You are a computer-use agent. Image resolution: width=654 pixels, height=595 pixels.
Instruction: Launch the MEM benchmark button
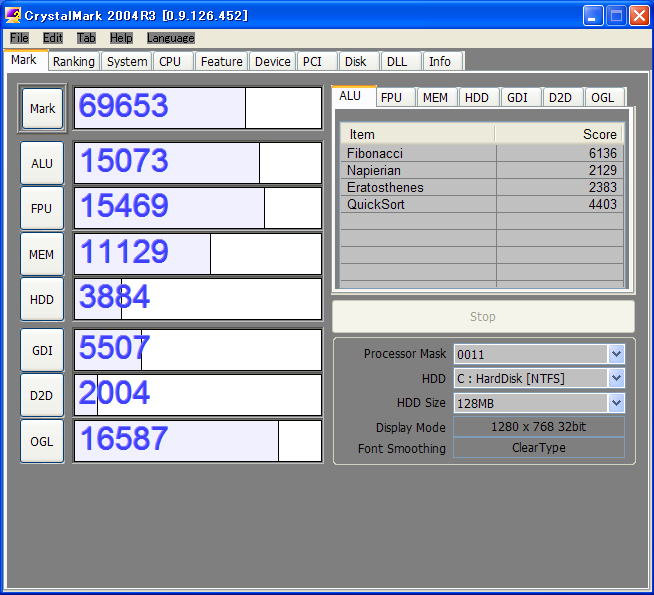[42, 255]
